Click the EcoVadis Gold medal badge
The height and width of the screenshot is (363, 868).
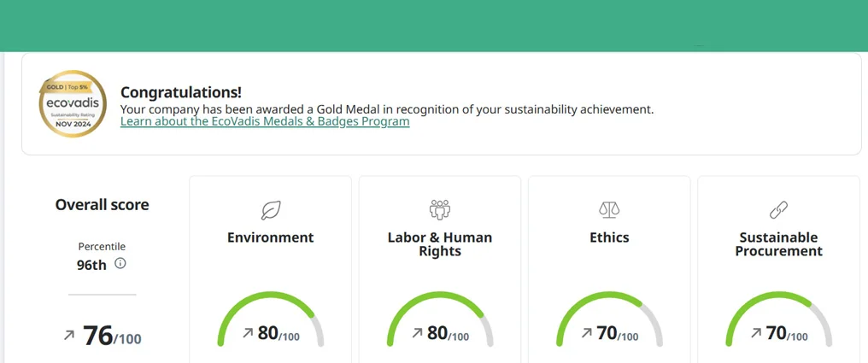73,104
